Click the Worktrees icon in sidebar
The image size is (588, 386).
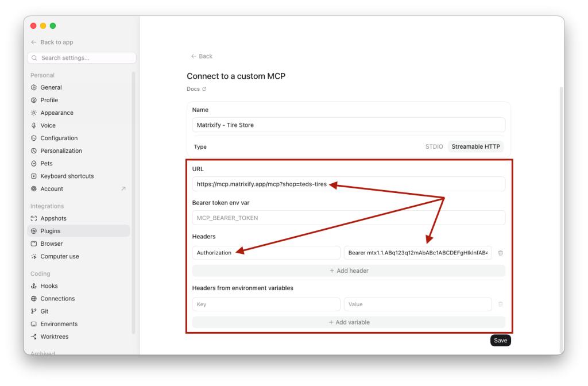(34, 337)
